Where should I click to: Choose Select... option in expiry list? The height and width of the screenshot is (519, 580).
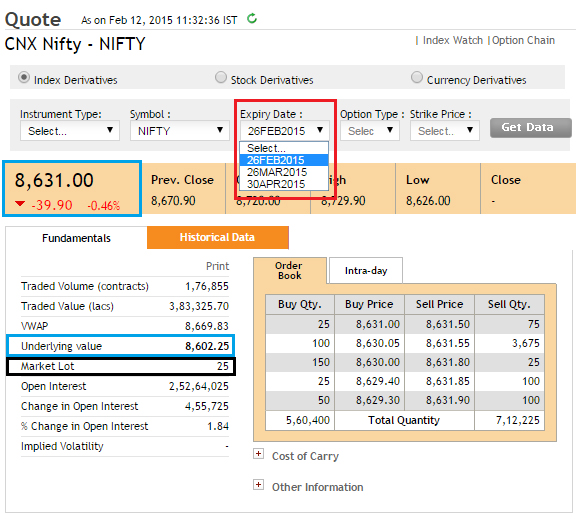[284, 148]
